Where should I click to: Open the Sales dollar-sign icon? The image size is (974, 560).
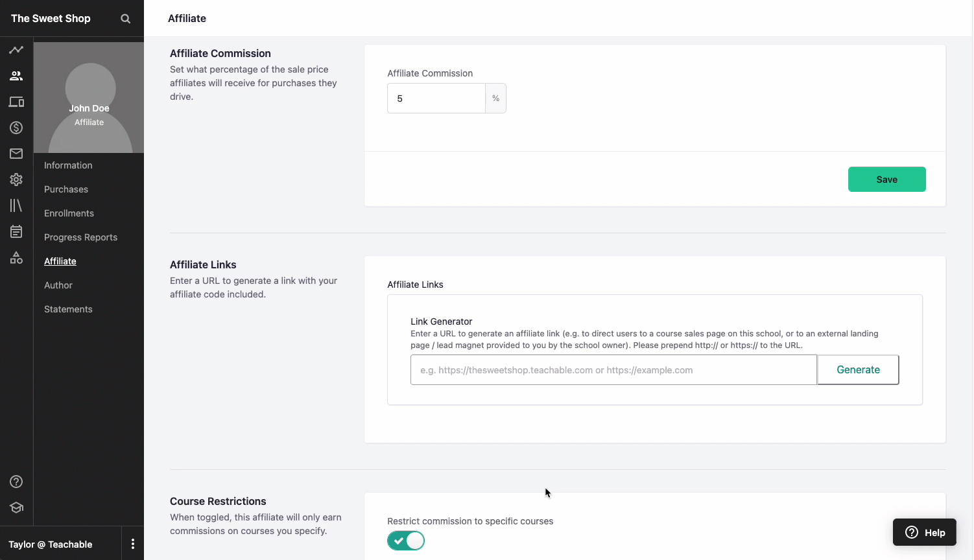pos(16,128)
